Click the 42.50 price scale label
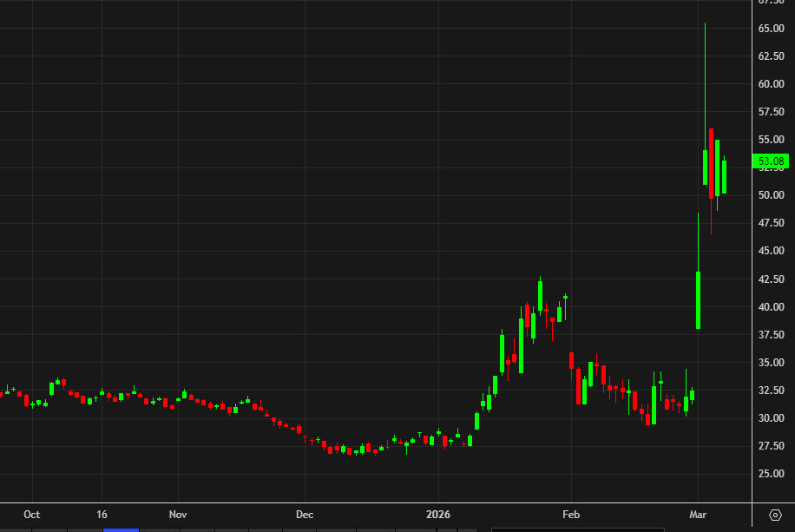795x532 pixels. 770,279
